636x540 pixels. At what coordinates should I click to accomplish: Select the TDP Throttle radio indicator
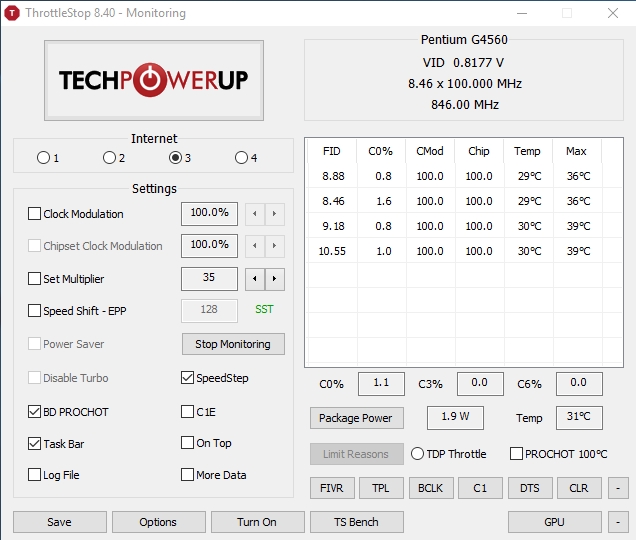click(x=417, y=454)
